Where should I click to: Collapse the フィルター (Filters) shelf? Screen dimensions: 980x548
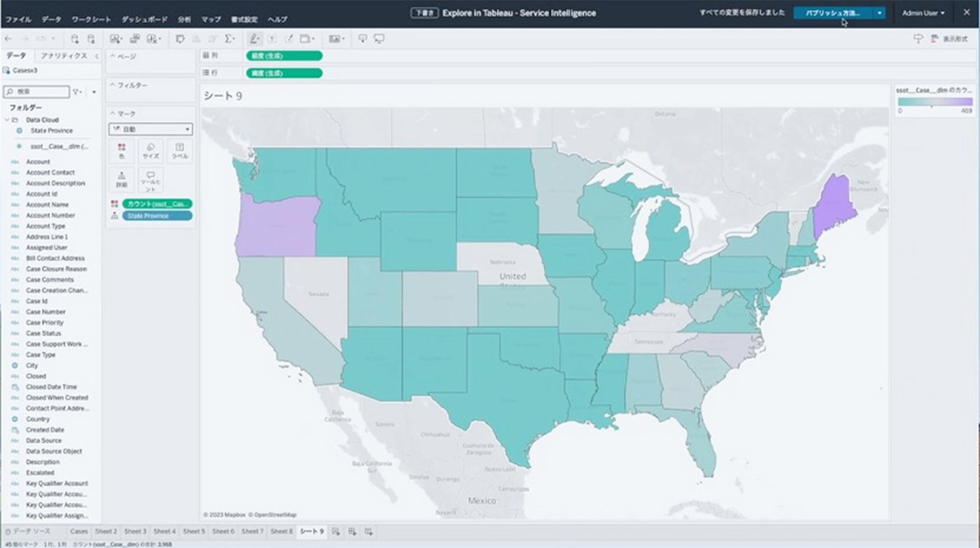pos(112,85)
